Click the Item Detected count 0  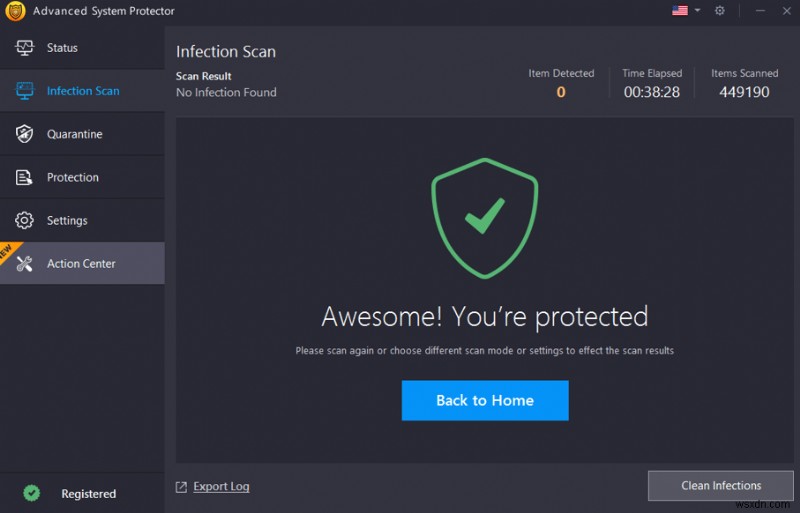[561, 92]
